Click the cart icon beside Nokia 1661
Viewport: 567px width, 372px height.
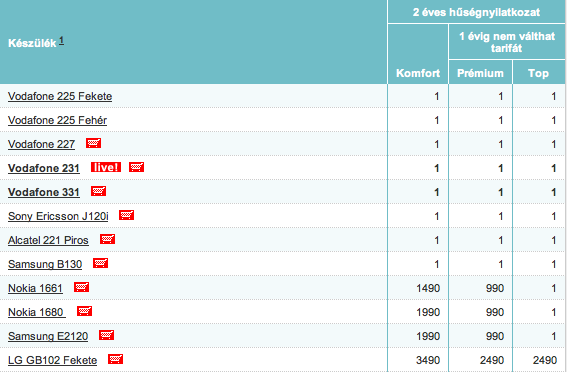click(81, 287)
